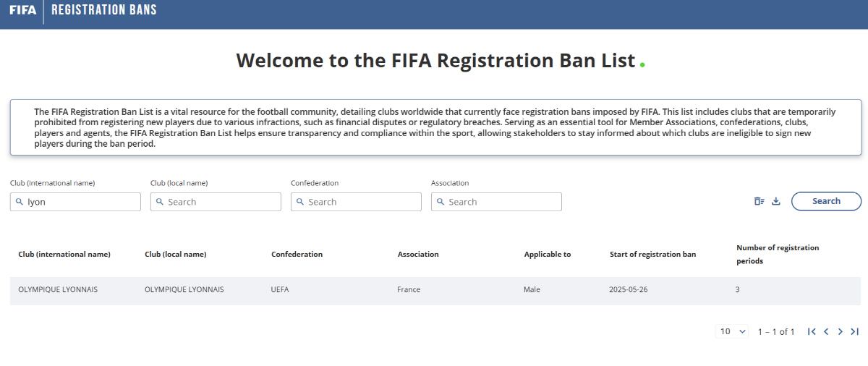Image resolution: width=868 pixels, height=366 pixels.
Task: Click the Club international name input with lyon
Action: pos(75,202)
